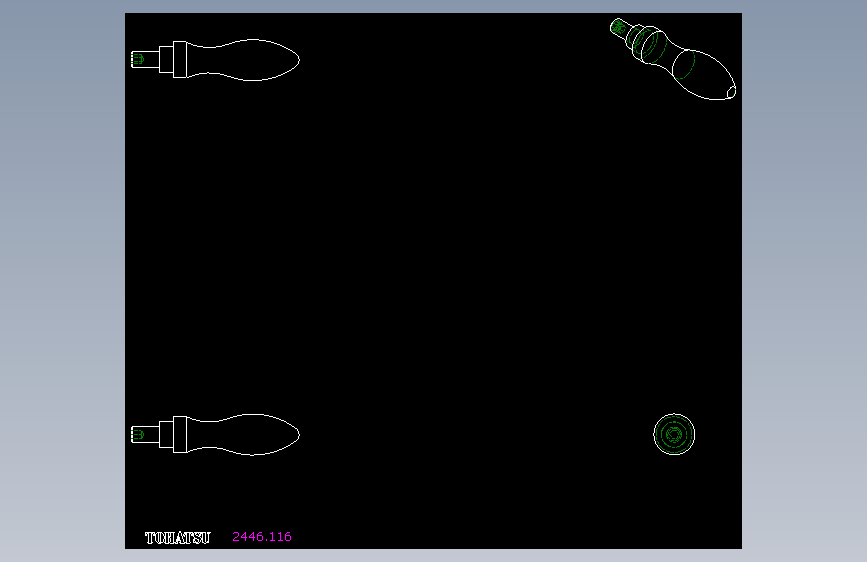
Task: Select the circular end view drawing
Action: [x=674, y=434]
